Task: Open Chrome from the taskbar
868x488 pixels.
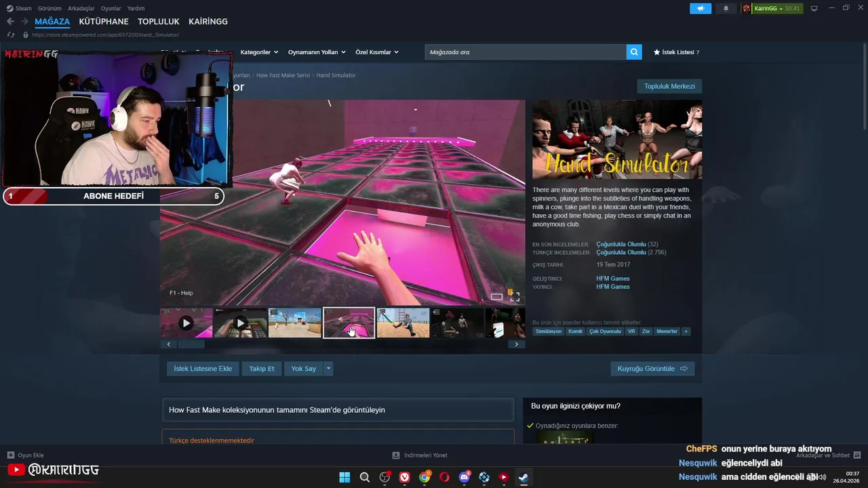Action: [x=425, y=477]
